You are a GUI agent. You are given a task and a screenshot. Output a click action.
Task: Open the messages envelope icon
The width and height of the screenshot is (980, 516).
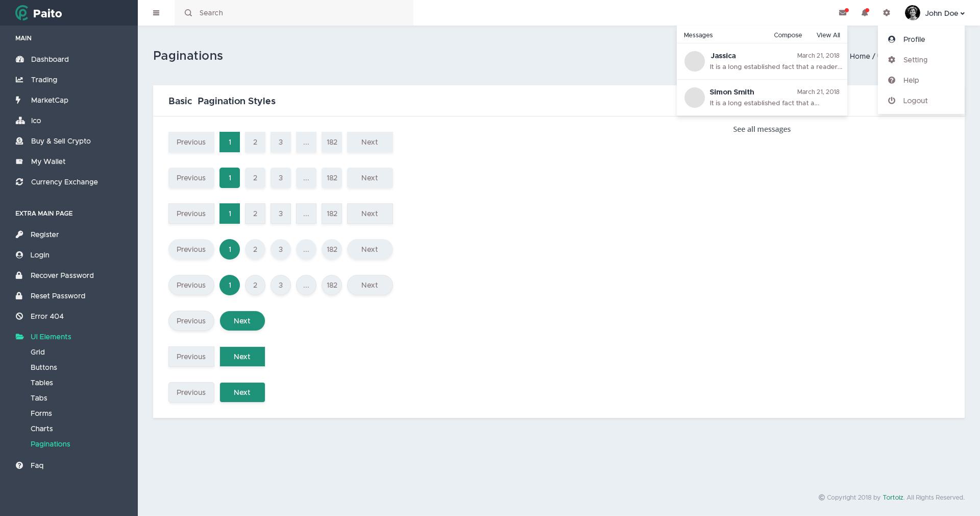842,13
